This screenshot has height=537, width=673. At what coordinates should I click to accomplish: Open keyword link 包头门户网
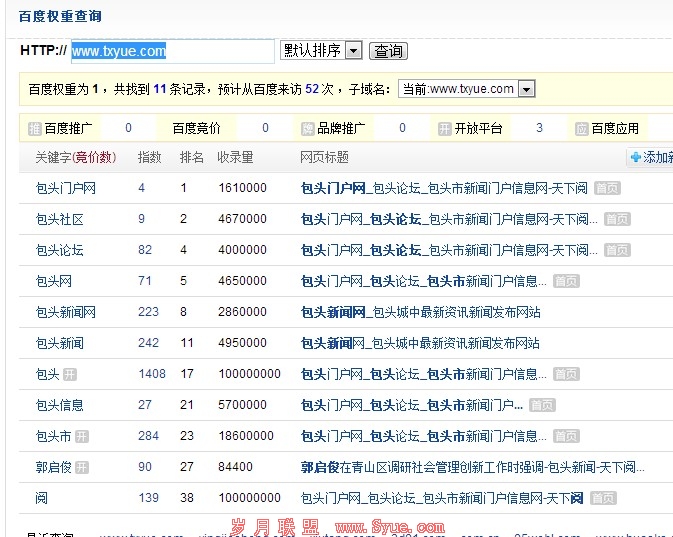(66, 188)
